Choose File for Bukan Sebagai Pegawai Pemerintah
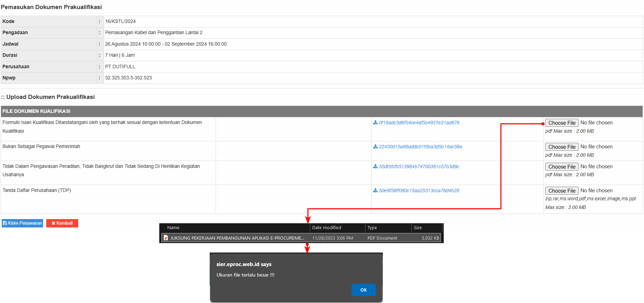The width and height of the screenshot is (644, 303). point(562,147)
